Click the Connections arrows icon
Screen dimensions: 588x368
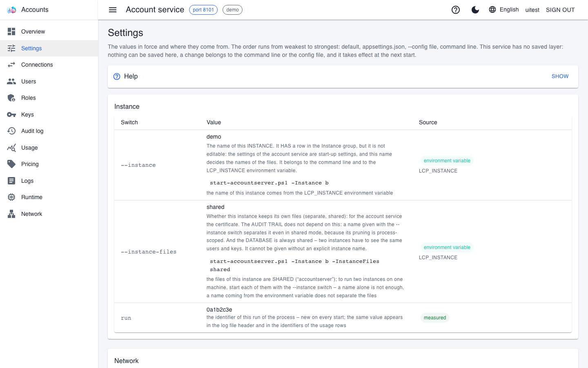[x=11, y=65]
